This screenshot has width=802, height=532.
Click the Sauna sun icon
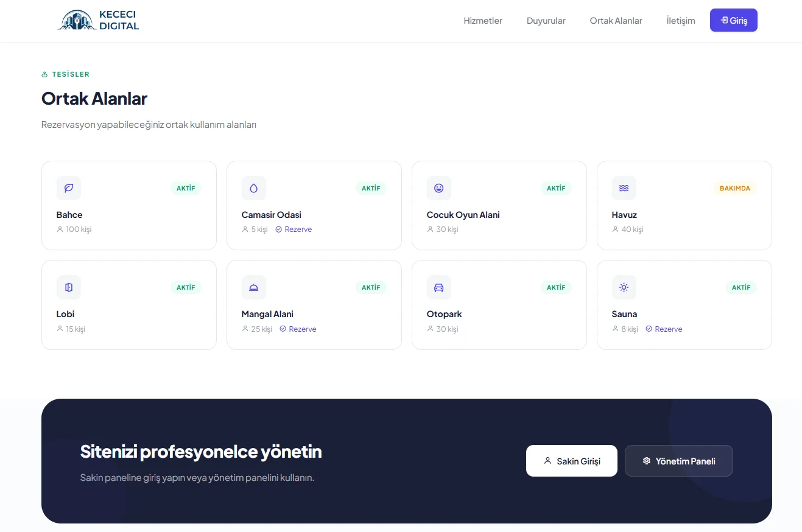(624, 287)
